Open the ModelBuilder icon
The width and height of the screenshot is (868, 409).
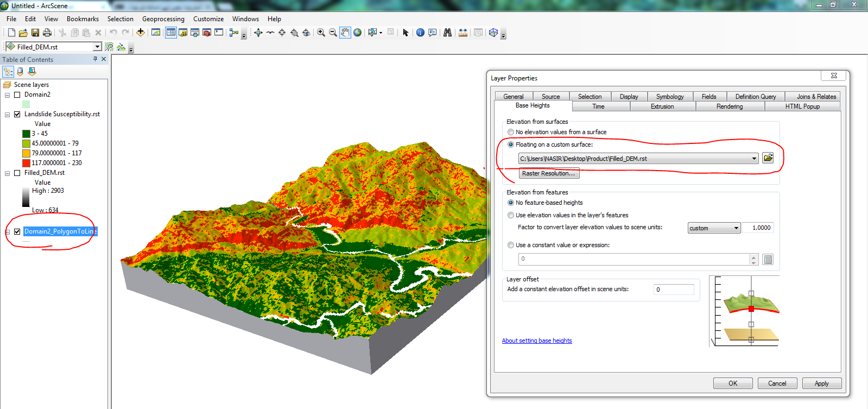[x=234, y=33]
